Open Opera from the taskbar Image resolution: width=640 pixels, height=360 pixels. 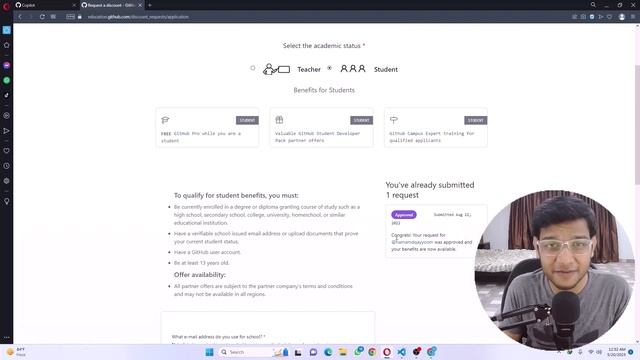[387, 352]
